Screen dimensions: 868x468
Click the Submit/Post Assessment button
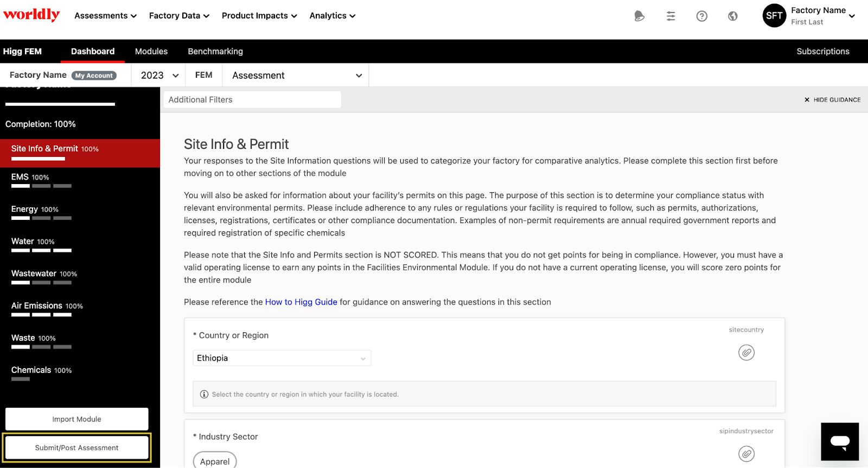point(76,448)
